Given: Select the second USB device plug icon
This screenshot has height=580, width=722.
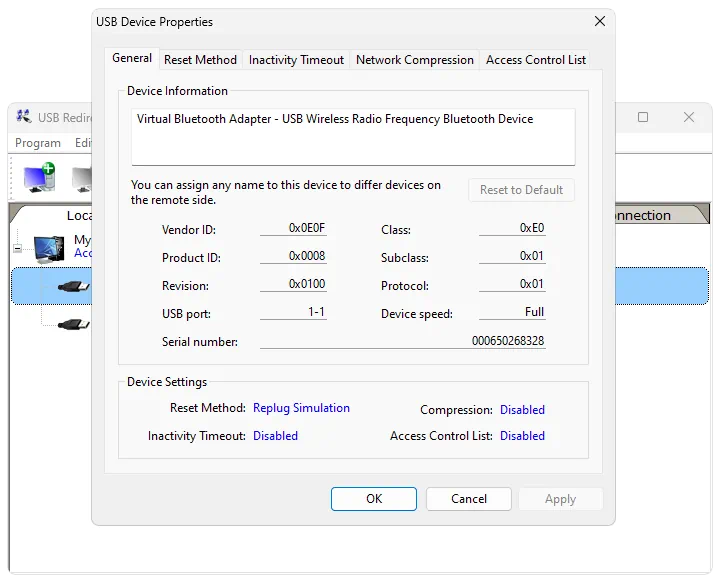Looking at the screenshot, I should 74,324.
